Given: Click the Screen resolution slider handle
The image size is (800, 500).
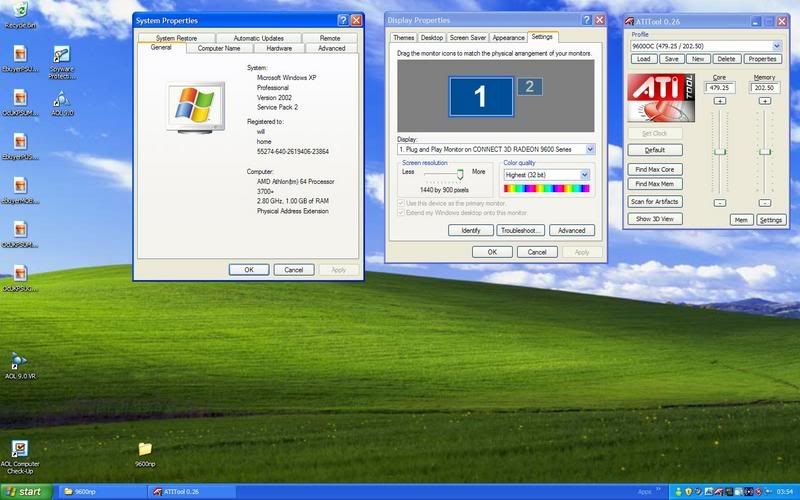Looking at the screenshot, I should tap(460, 174).
